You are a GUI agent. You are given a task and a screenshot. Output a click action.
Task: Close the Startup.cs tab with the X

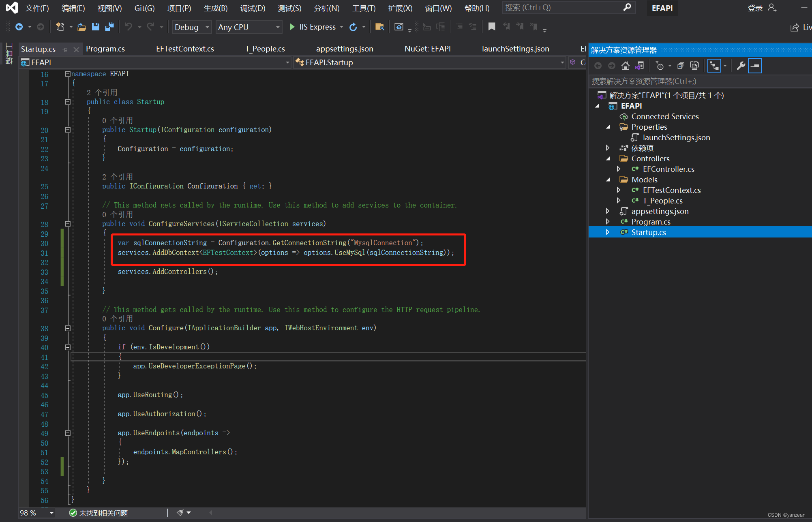coord(76,49)
